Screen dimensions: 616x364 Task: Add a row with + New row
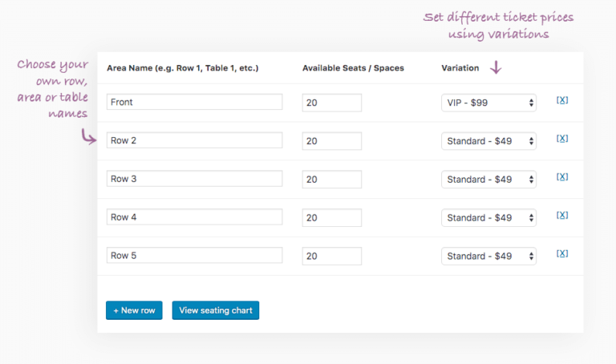tap(135, 310)
